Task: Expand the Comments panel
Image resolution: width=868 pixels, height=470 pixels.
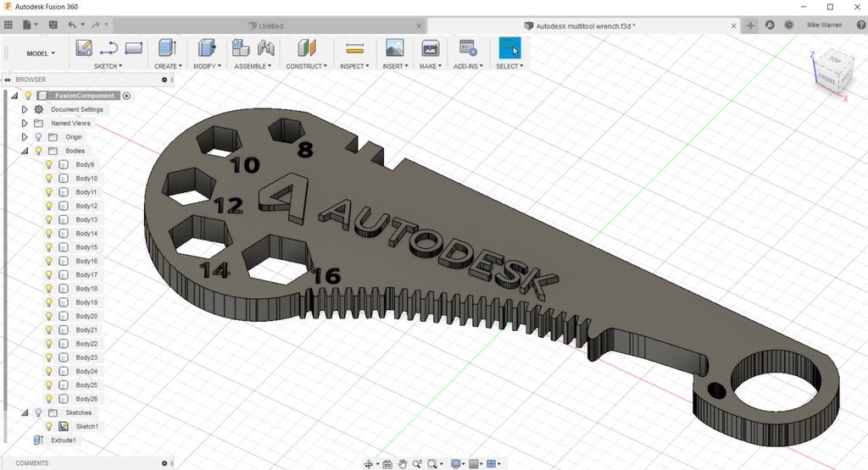Action: click(164, 463)
